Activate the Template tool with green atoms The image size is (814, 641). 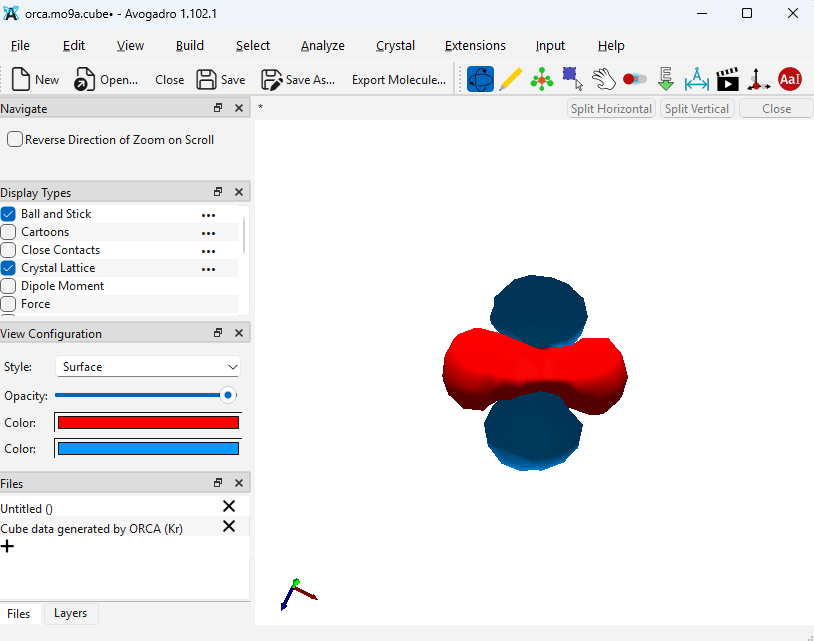point(542,79)
